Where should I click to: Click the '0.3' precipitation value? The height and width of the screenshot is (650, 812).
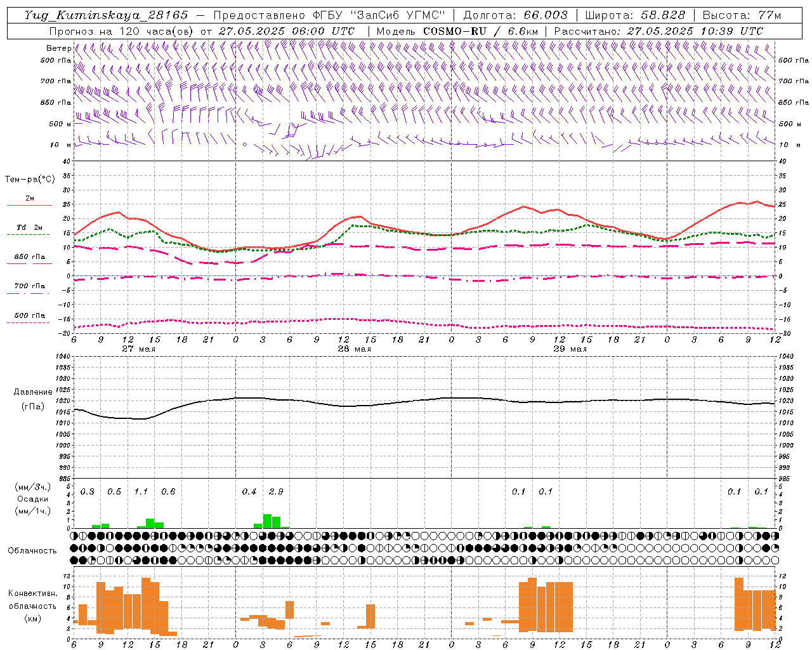88,492
